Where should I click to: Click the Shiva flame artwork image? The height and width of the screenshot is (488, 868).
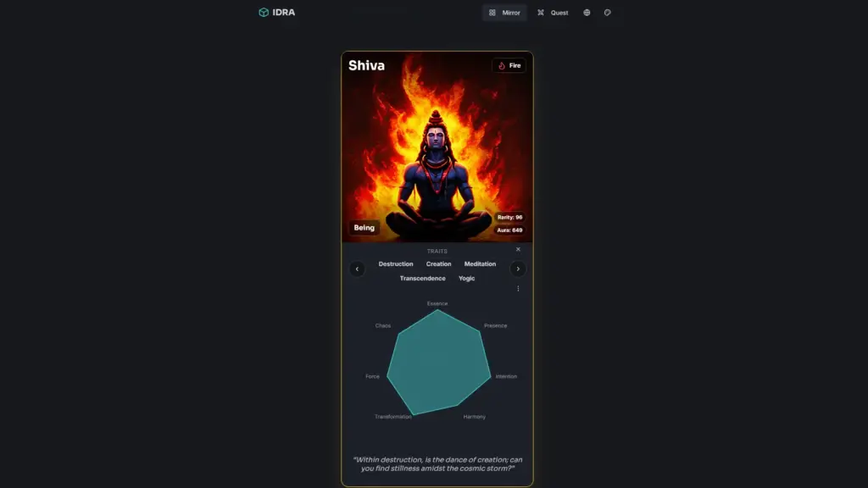click(437, 147)
